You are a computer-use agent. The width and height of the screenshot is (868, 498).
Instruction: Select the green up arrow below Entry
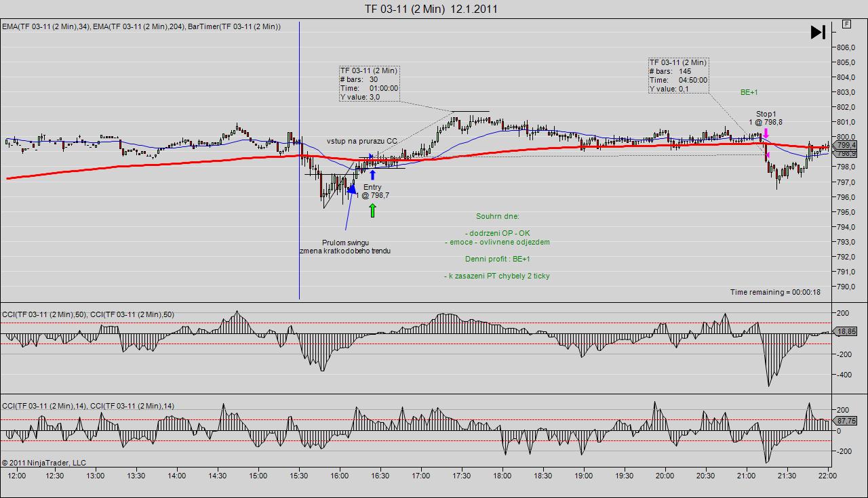pos(372,211)
